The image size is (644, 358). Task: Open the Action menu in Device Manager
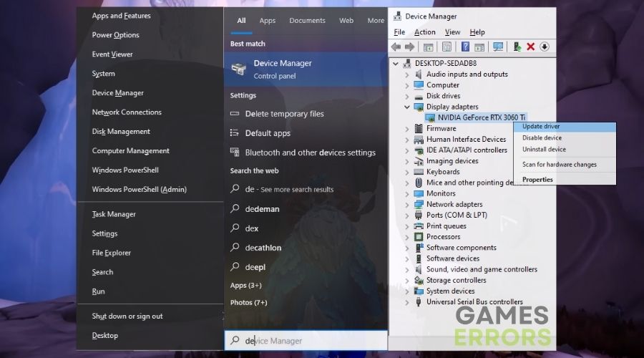[x=424, y=32]
